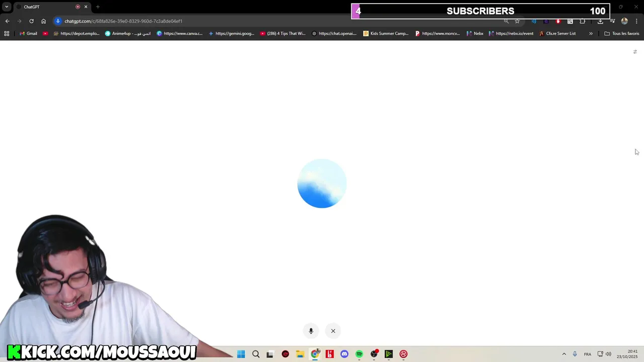
Task: Switch to Chrome in the taskbar
Action: tap(315, 354)
